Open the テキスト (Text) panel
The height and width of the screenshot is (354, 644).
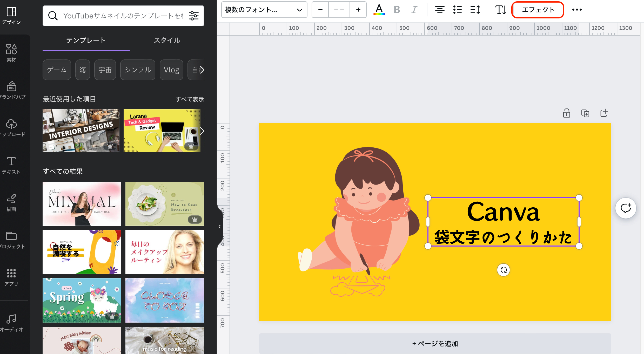pos(11,165)
